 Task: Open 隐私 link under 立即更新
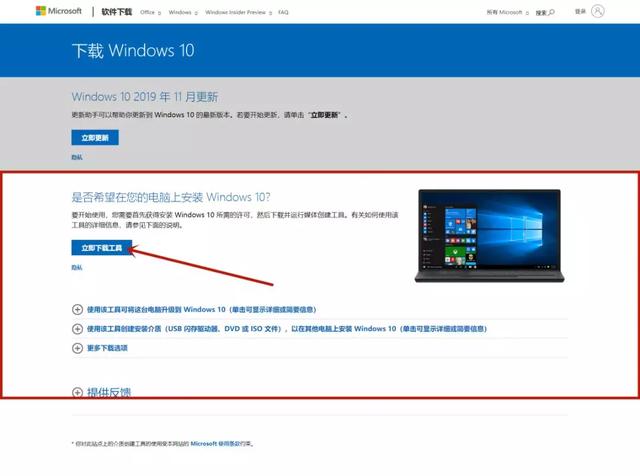pos(77,157)
